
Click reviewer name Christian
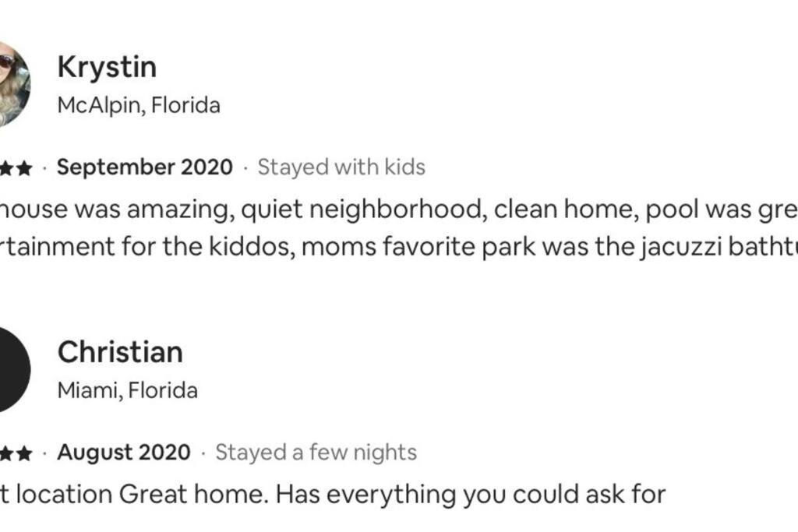pos(120,352)
